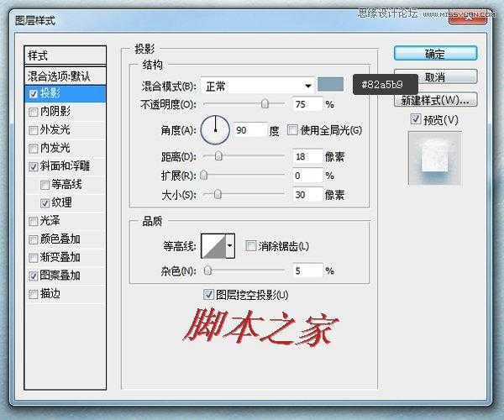Open the 等高线 contour picker arrow
This screenshot has width=504, height=420.
230,246
